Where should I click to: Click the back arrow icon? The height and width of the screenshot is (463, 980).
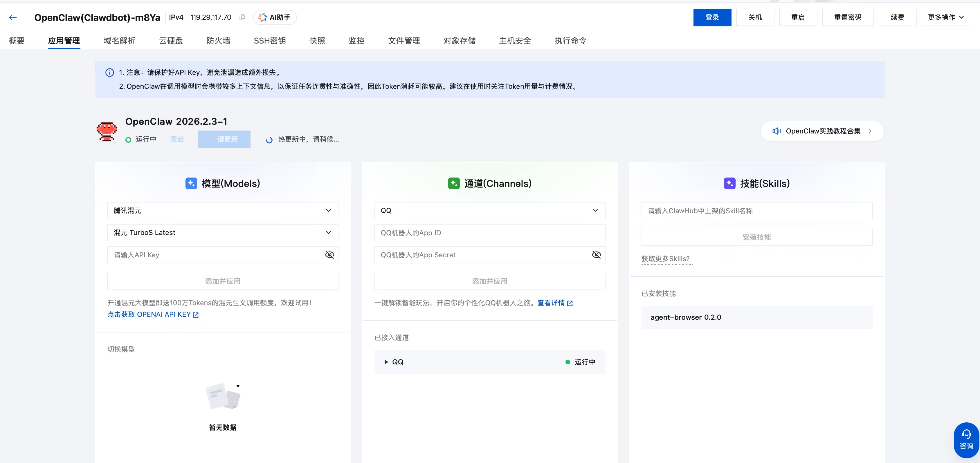[x=13, y=17]
